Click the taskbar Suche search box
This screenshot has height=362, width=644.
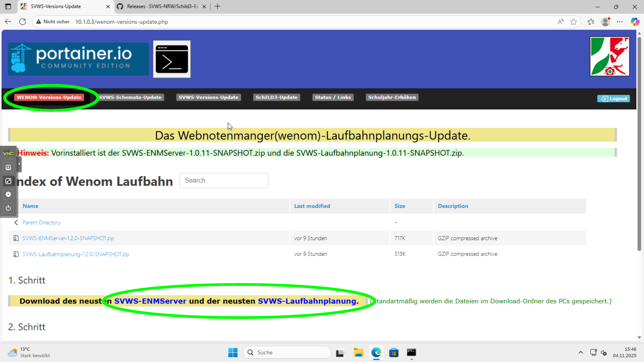[x=287, y=352]
